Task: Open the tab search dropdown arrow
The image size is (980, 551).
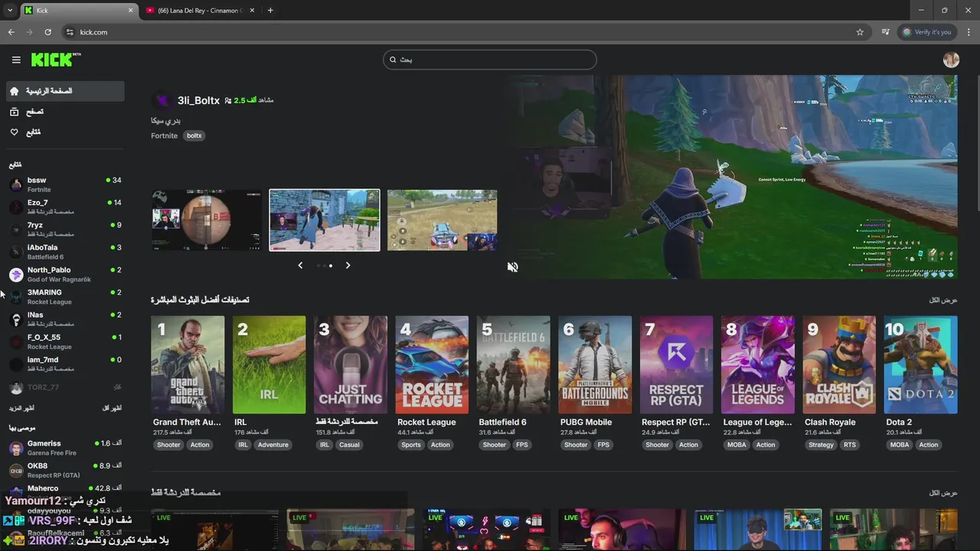Action: tap(10, 11)
